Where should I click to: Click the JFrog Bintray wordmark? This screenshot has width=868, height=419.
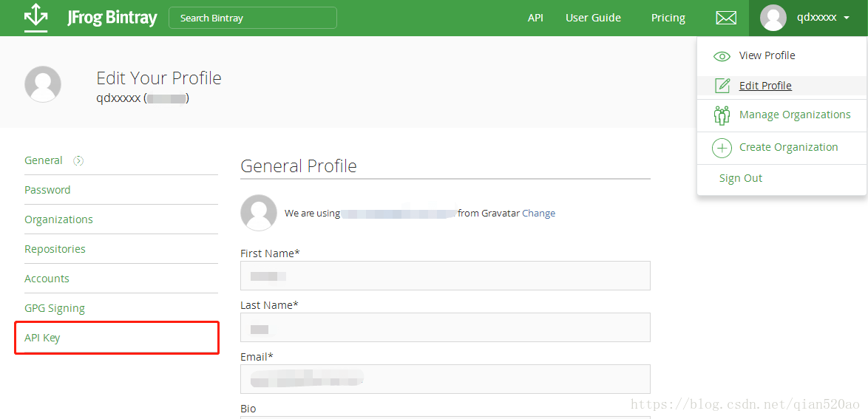coord(112,18)
